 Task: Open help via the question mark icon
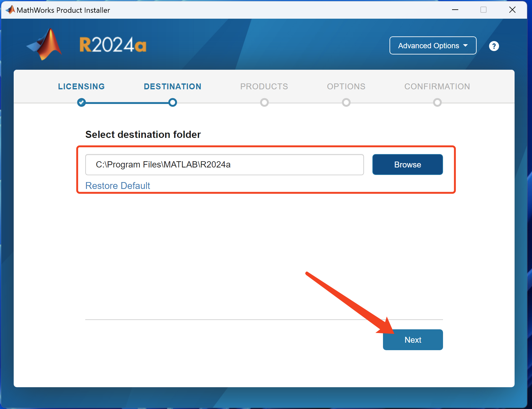(494, 46)
